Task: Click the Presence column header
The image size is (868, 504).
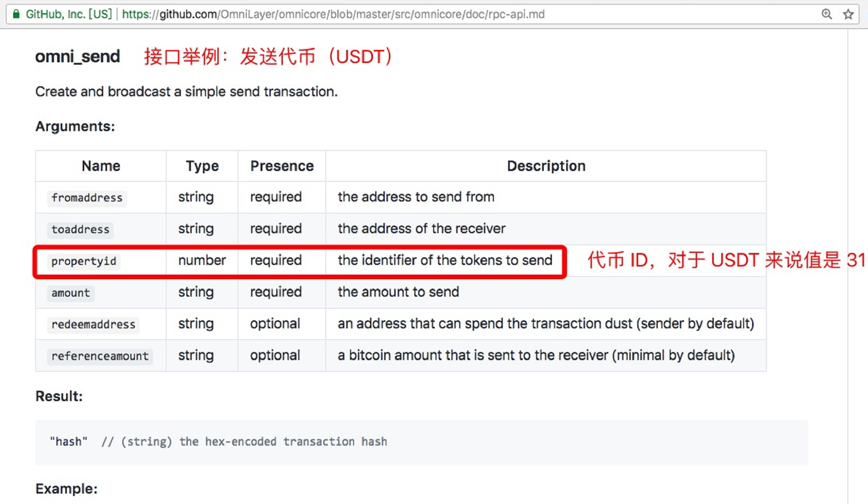Action: (282, 166)
